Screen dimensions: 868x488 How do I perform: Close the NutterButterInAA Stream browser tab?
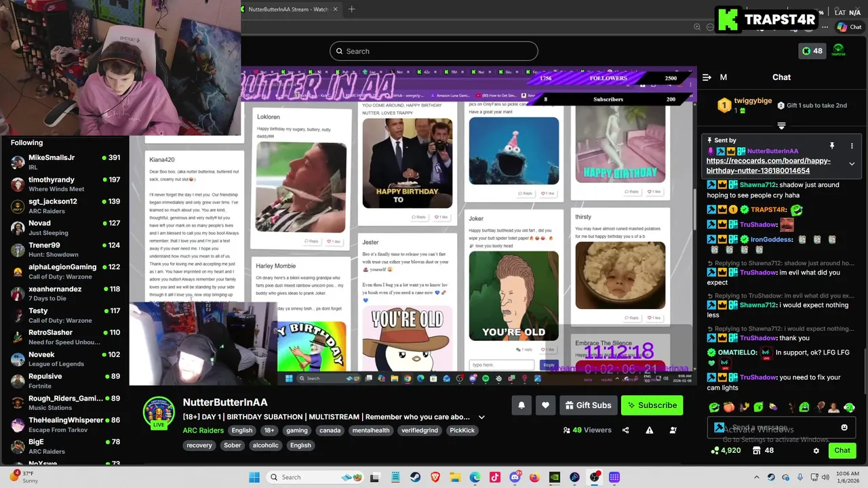coord(335,9)
